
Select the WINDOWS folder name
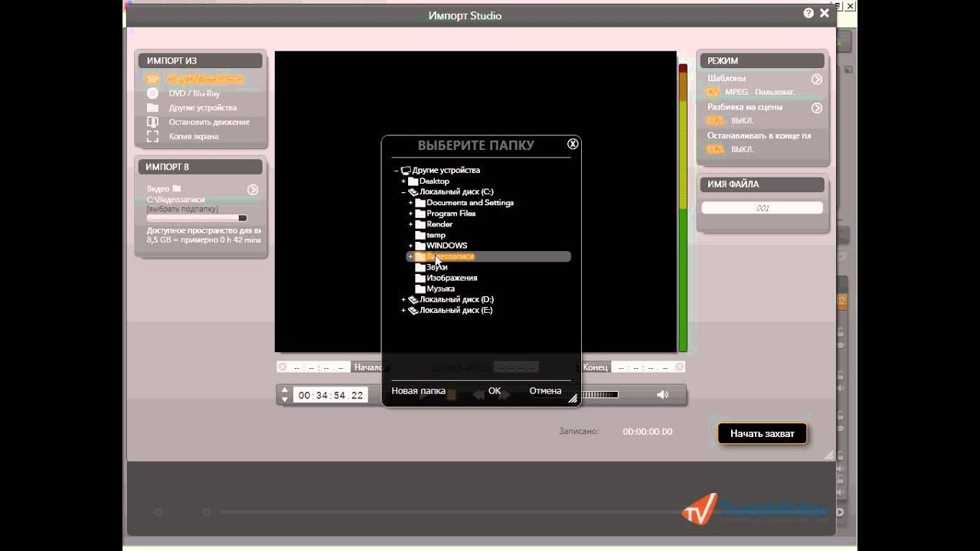446,246
